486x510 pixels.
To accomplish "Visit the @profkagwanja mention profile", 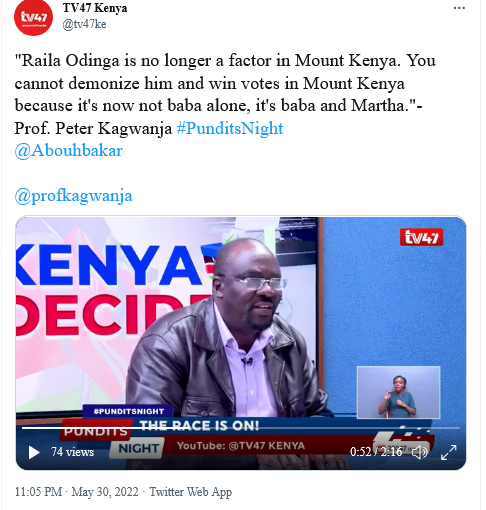I will (73, 196).
